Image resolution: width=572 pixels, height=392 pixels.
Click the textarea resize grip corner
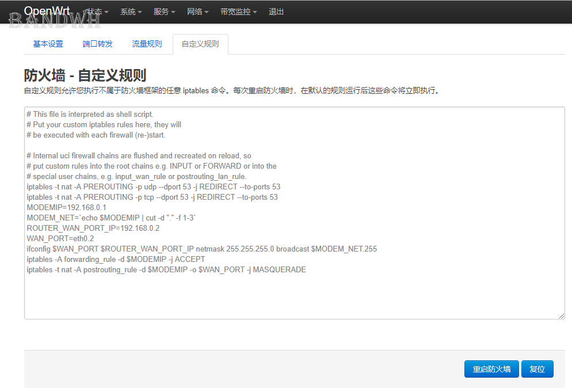[x=562, y=315]
